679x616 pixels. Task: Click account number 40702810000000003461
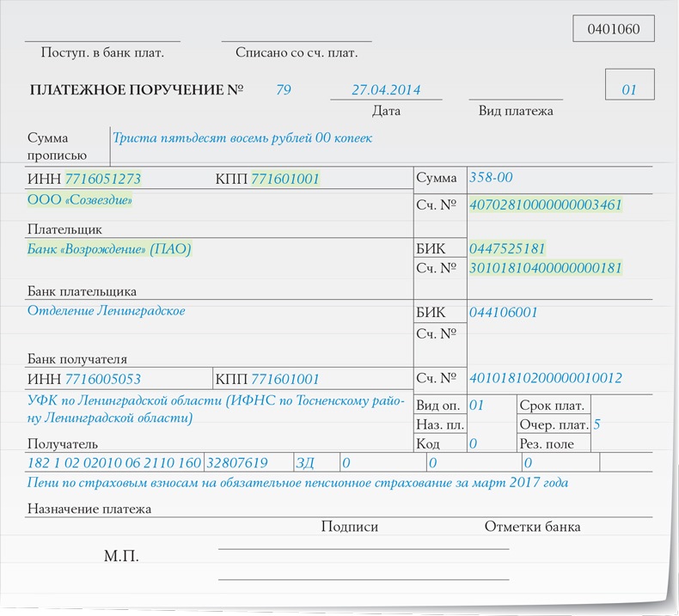coord(546,204)
